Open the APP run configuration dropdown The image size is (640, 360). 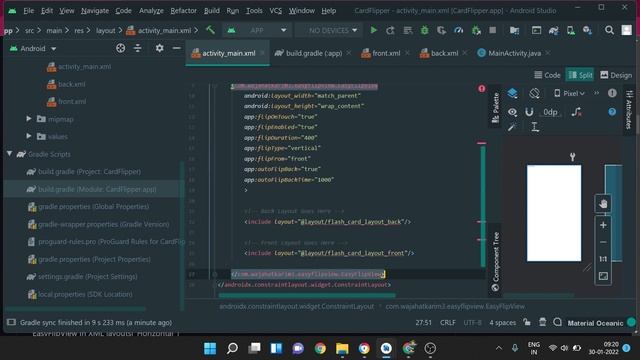coord(256,30)
